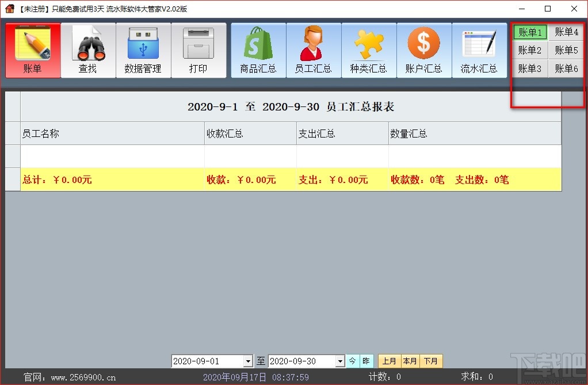This screenshot has height=385, width=588.
Task: Select the 账单3 ledger
Action: click(x=529, y=68)
